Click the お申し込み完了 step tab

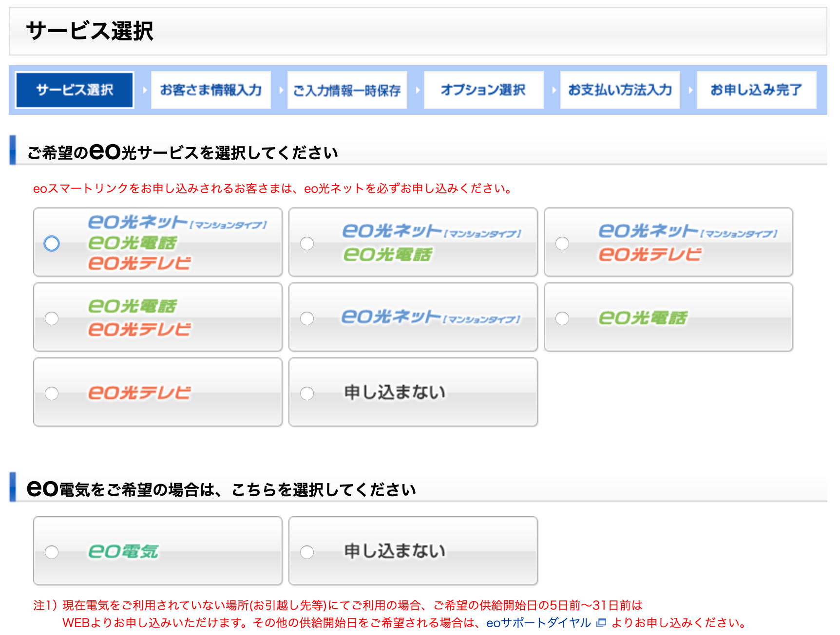pos(757,90)
